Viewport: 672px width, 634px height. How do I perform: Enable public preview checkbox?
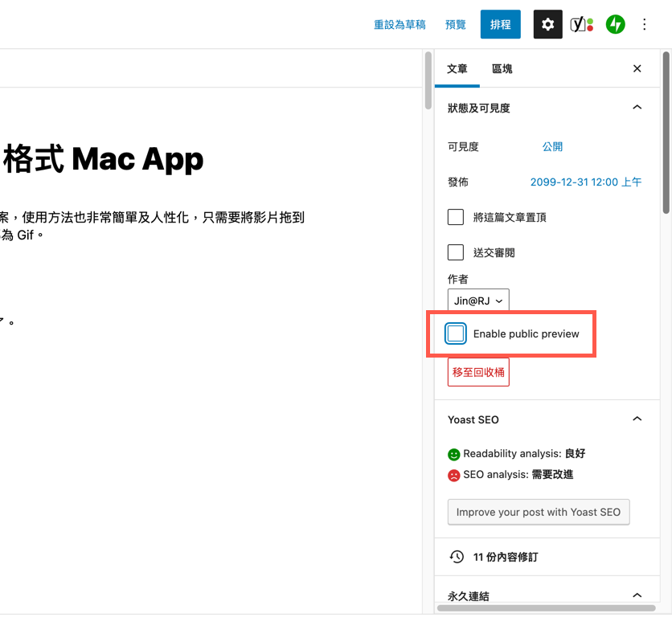coord(456,333)
